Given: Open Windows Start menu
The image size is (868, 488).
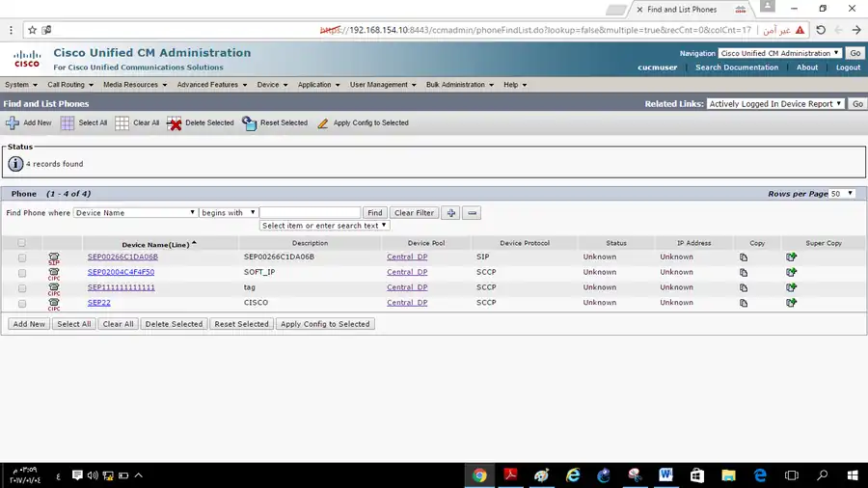Looking at the screenshot, I should click(853, 475).
